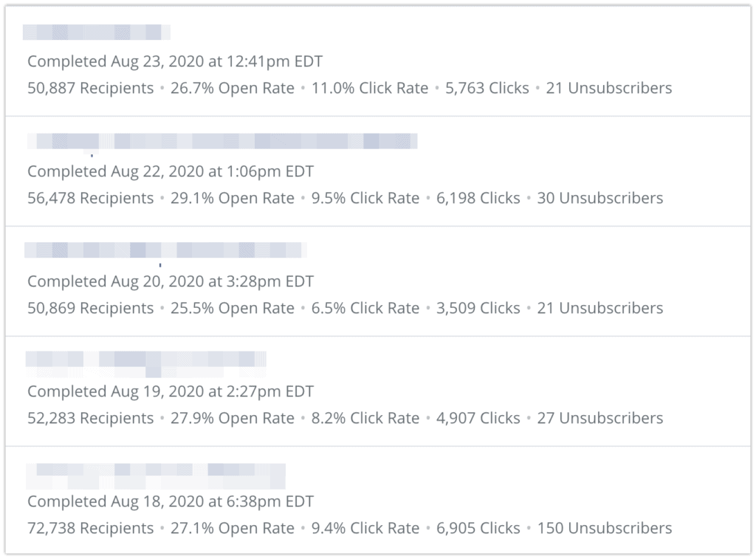Select the 8.2% Click Rate figure

point(365,418)
